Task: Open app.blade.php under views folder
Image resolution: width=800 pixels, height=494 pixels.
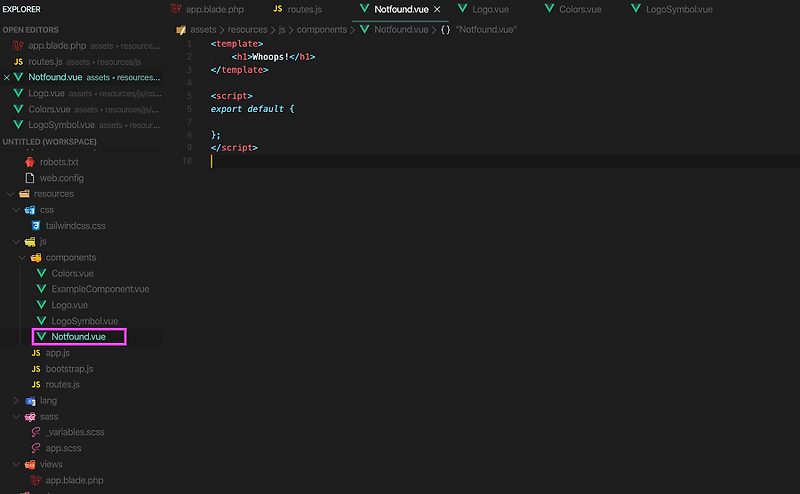Action: coord(74,480)
